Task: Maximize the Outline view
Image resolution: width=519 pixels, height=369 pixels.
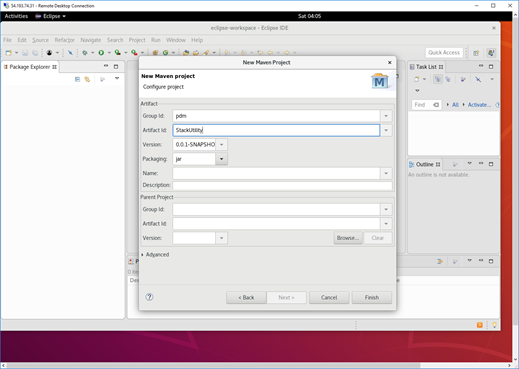Action: (x=491, y=164)
